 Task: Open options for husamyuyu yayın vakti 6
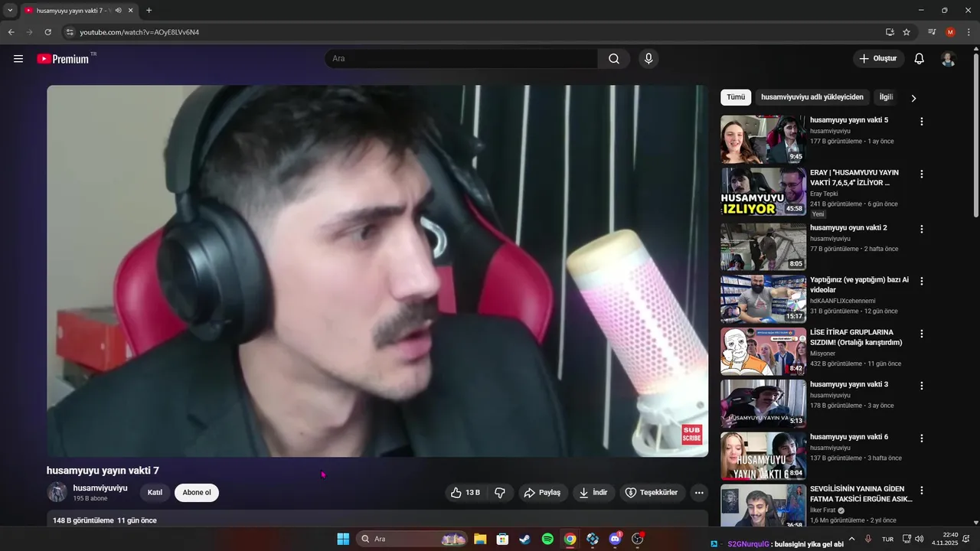click(x=922, y=439)
